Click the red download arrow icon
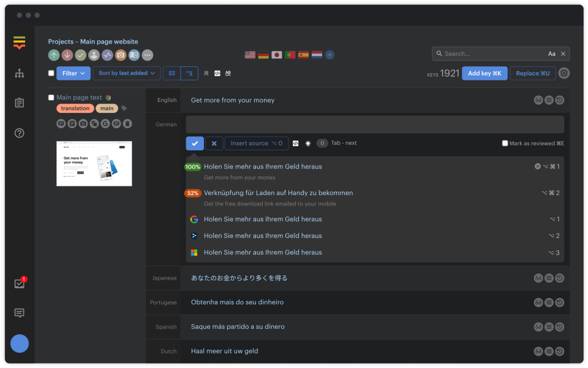The width and height of the screenshot is (588, 368). pyautogui.click(x=67, y=55)
